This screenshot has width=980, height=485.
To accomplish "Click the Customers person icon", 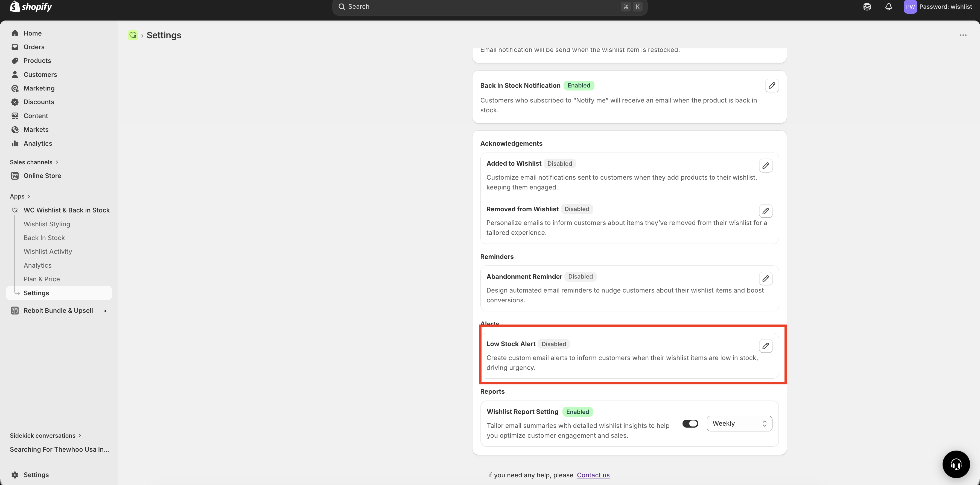I will [x=15, y=75].
